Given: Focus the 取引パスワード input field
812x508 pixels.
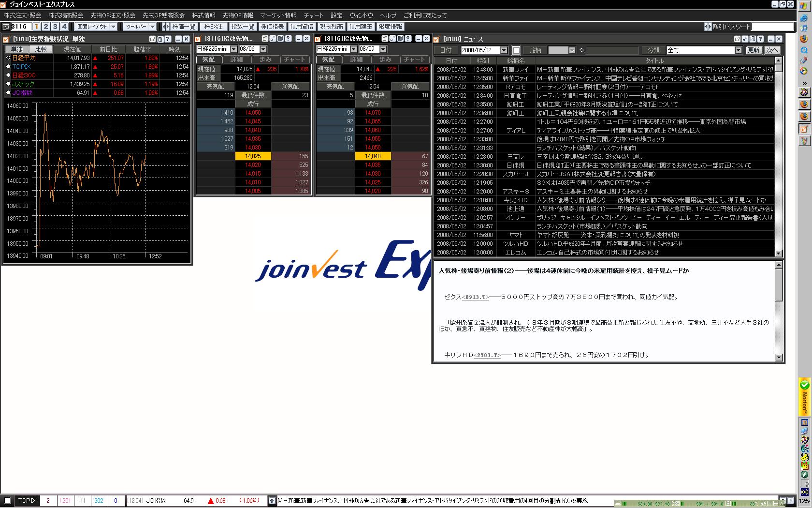Looking at the screenshot, I should tap(772, 27).
